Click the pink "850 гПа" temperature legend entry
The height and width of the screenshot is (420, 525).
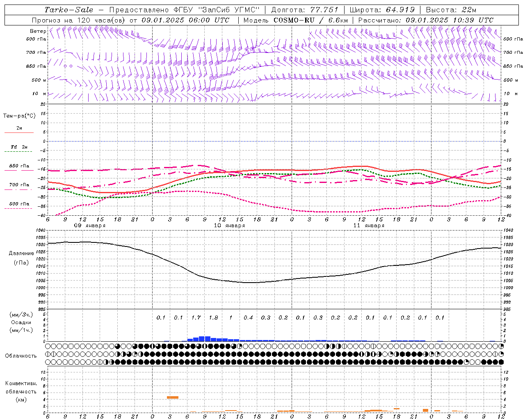click(19, 166)
